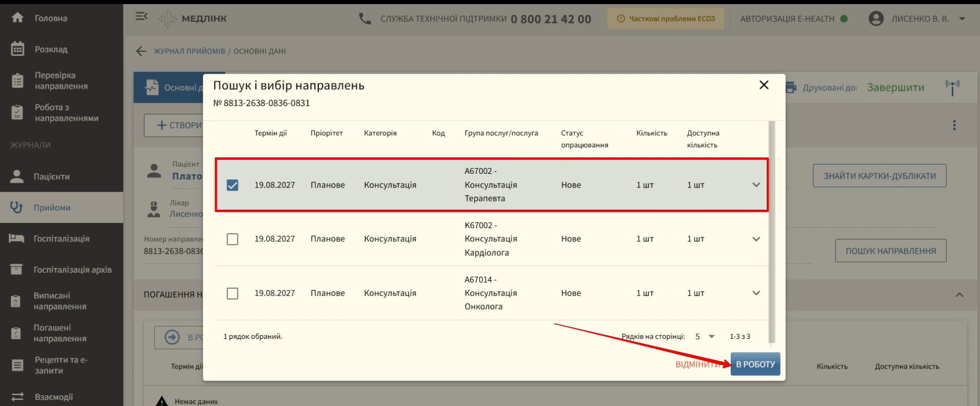Click the Часткові проблеми ЕСОЗ warning badge

(x=666, y=19)
